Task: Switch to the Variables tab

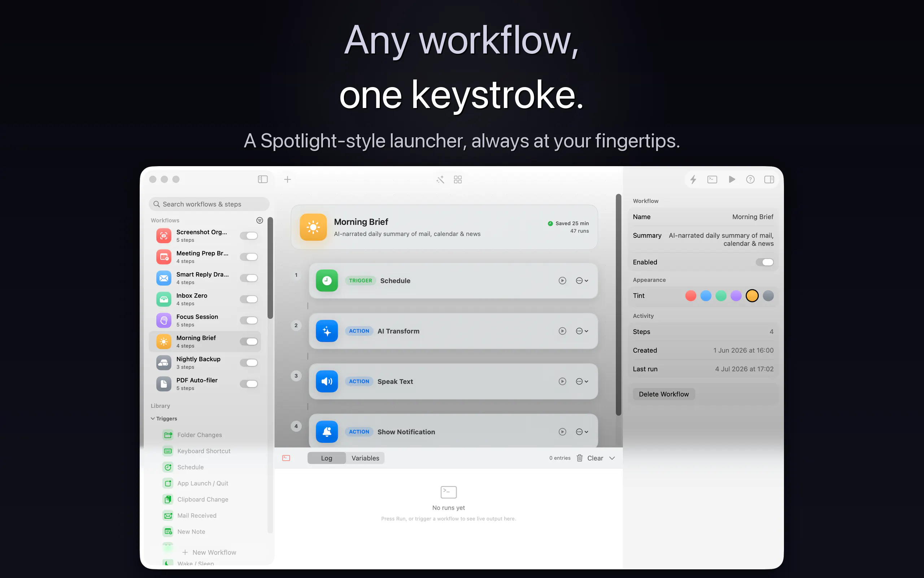Action: click(365, 458)
